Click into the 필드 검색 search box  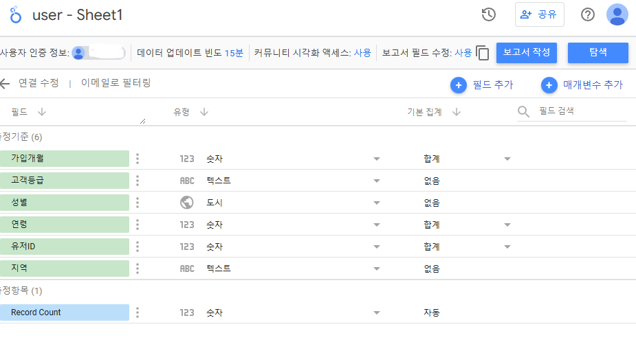click(582, 111)
